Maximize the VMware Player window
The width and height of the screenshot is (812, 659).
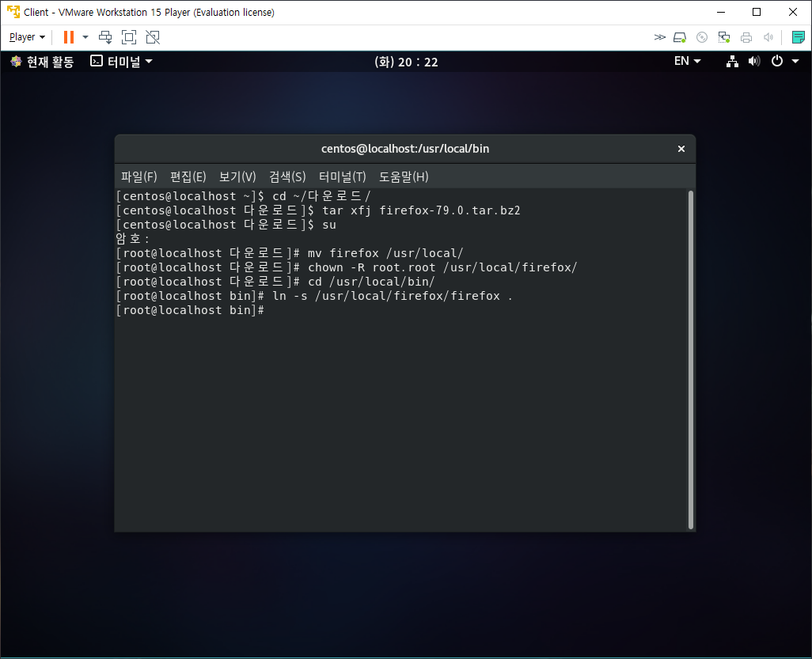click(757, 12)
